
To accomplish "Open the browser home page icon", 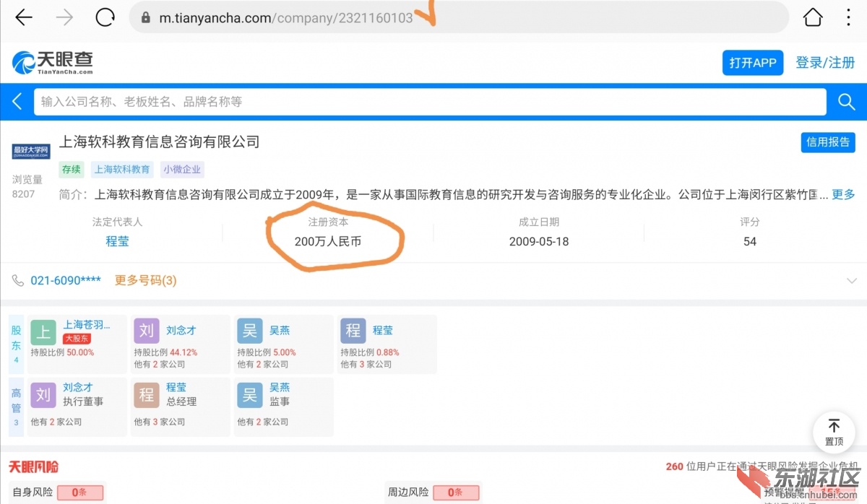I will point(813,17).
